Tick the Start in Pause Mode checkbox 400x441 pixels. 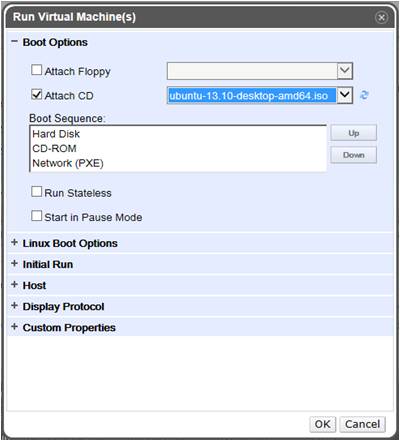(36, 216)
